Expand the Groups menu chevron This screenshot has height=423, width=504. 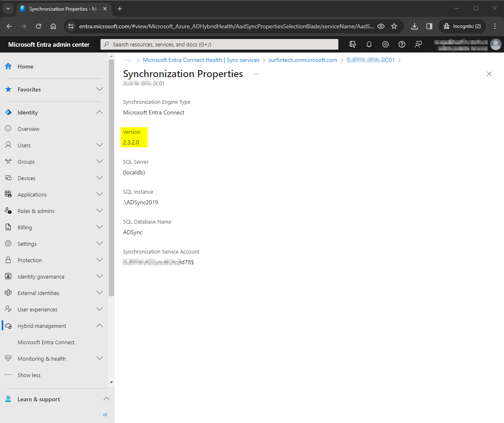(100, 162)
